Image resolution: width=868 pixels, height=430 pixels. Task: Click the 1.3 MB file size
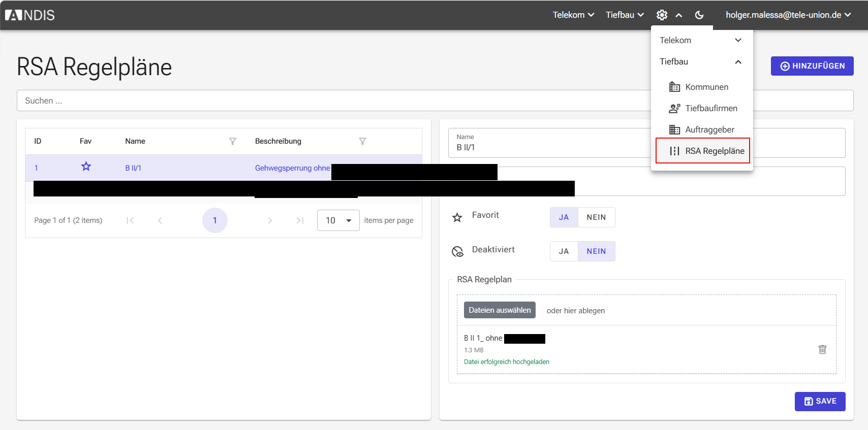474,350
